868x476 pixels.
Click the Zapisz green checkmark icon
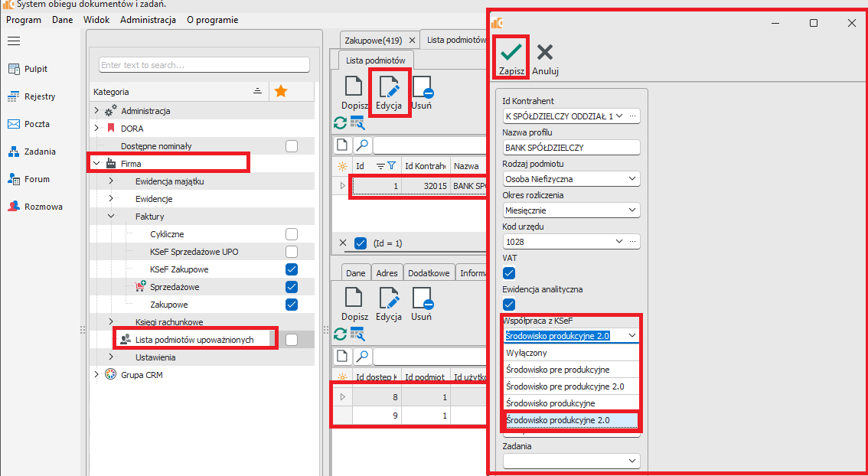point(511,53)
